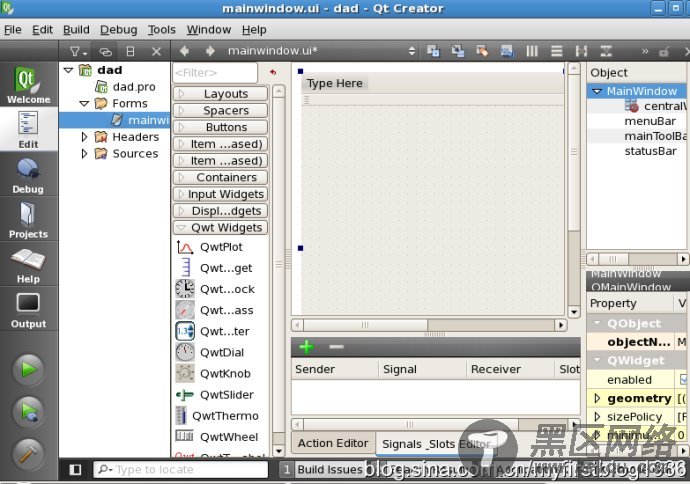
Task: Clear the widget filter icon
Action: coord(273,72)
